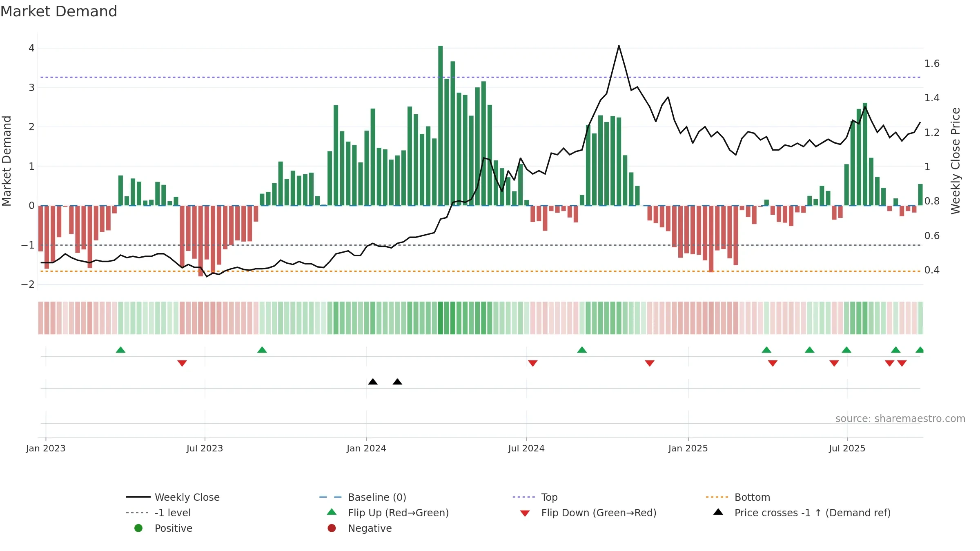980x551 pixels.
Task: Click the black Price crosses legend triangle
Action: point(718,512)
